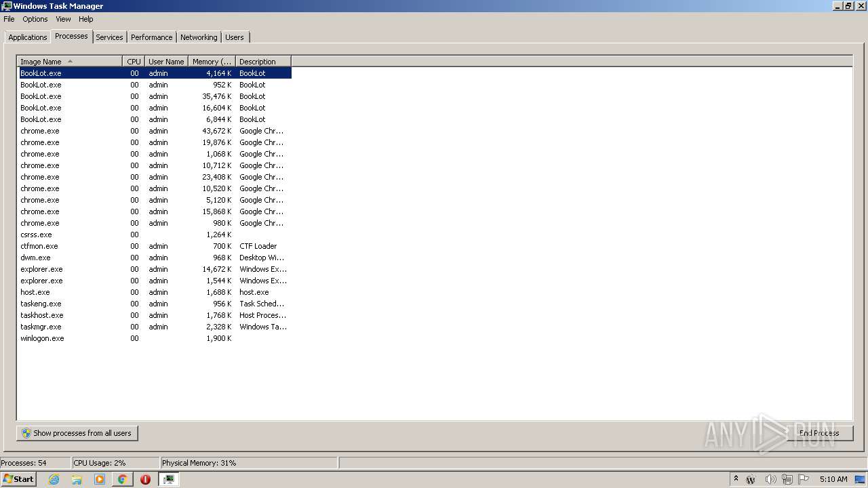Screen dimensions: 868x488
Task: Open the Help menu
Action: point(86,19)
